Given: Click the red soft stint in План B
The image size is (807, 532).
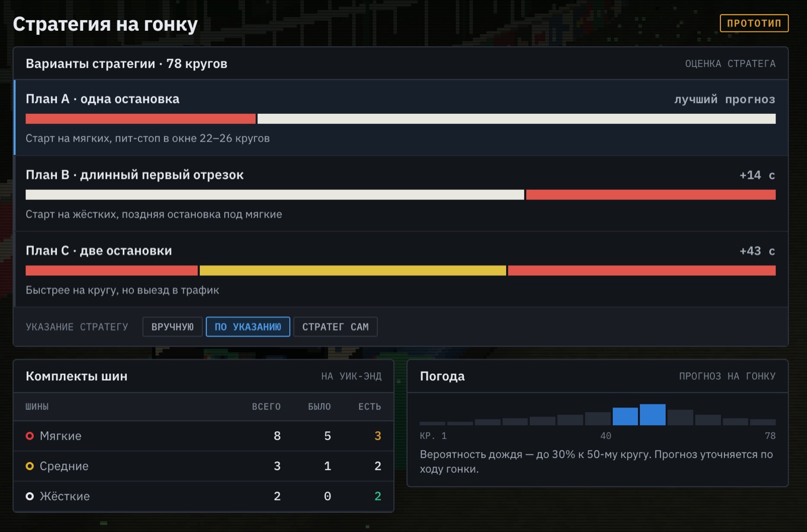Looking at the screenshot, I should pyautogui.click(x=651, y=195).
